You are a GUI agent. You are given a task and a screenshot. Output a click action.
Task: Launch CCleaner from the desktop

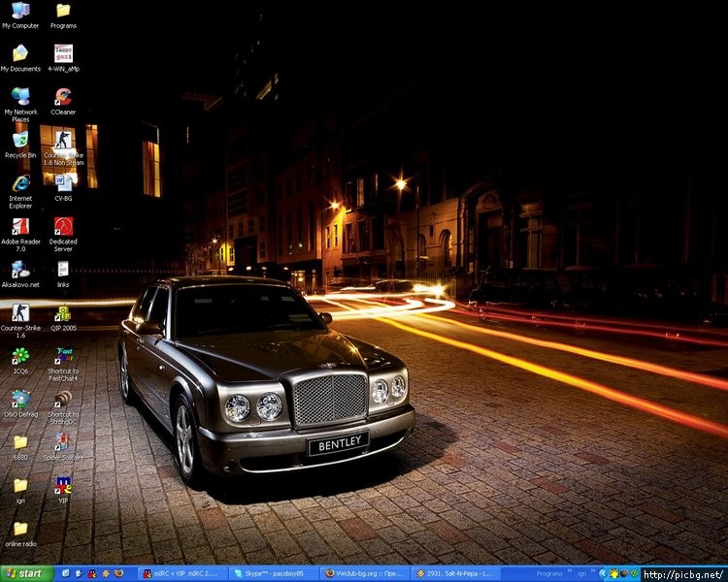click(x=63, y=102)
